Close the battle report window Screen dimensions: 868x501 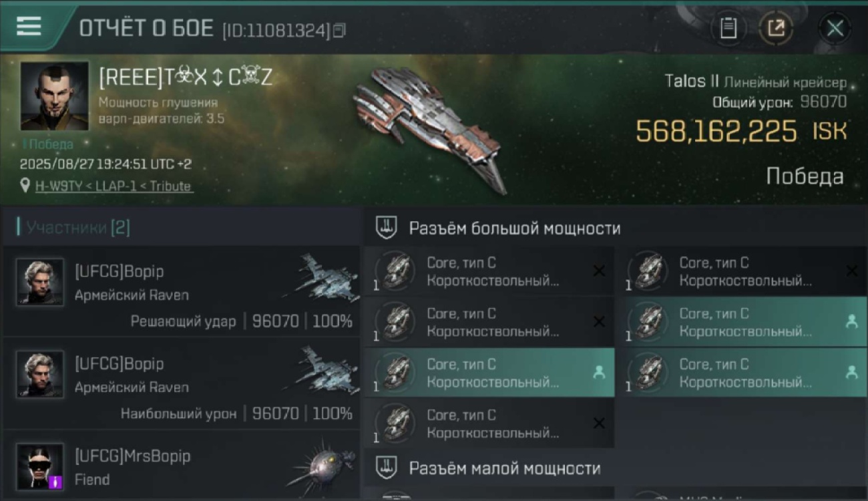[x=835, y=28]
